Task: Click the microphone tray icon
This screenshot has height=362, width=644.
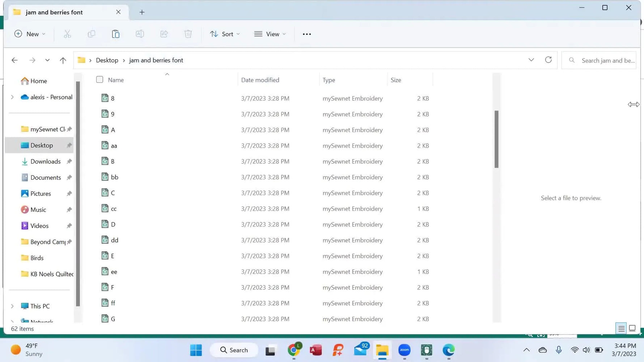Action: (x=559, y=350)
